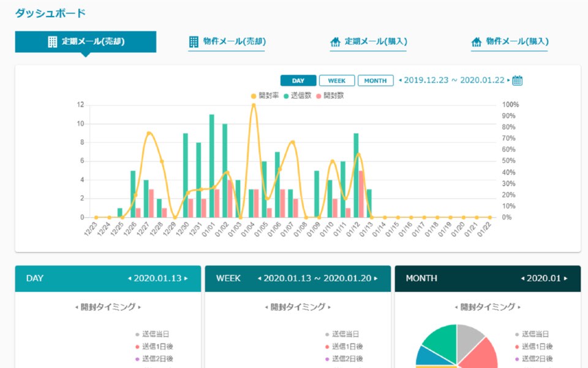Viewport: 588px width, 368px height.
Task: Click the pink pie slice in MONTH card
Action: pyautogui.click(x=482, y=355)
